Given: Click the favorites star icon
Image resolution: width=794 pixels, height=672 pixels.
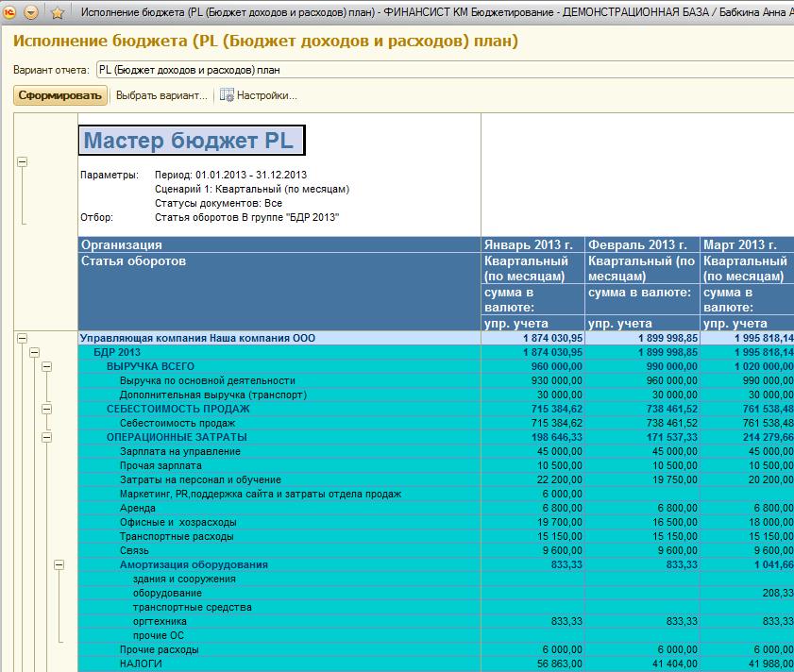Looking at the screenshot, I should [x=57, y=12].
